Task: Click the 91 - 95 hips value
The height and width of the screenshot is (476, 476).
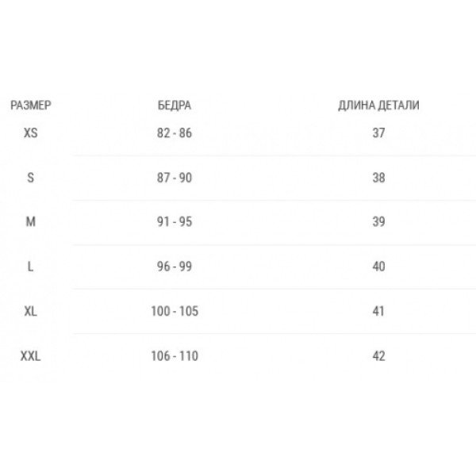Action: pos(175,222)
